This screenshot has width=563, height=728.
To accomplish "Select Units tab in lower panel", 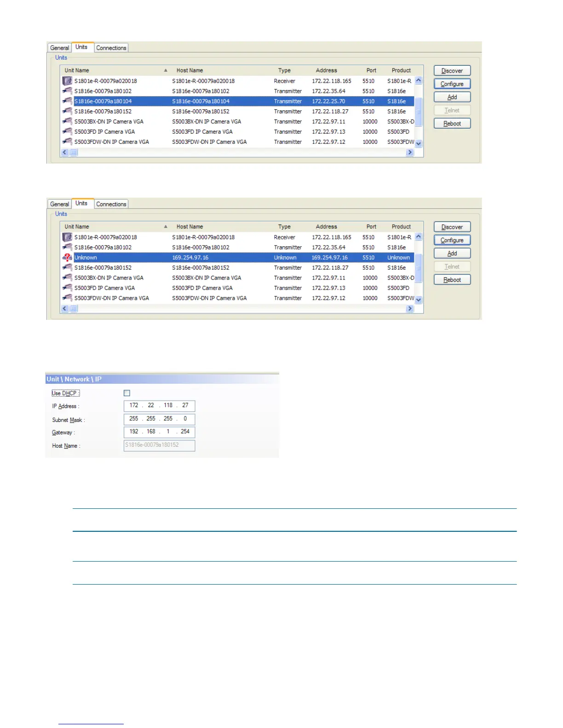I will 82,203.
